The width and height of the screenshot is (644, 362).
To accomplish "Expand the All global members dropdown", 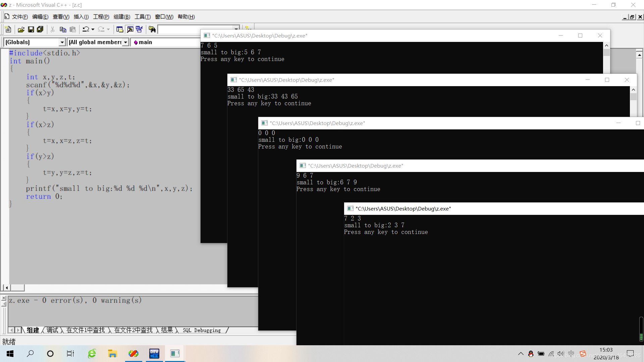I will [x=125, y=42].
